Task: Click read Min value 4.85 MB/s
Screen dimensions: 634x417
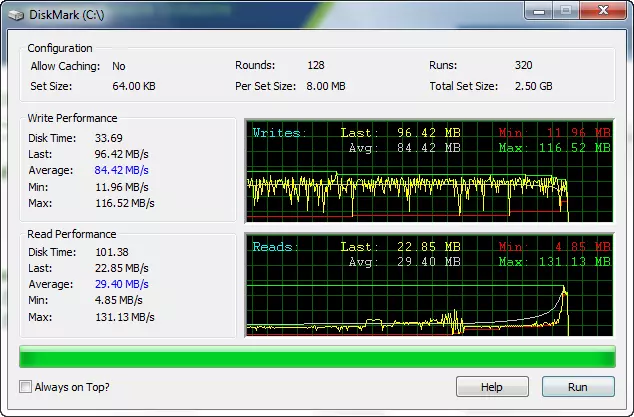Action: (x=119, y=300)
